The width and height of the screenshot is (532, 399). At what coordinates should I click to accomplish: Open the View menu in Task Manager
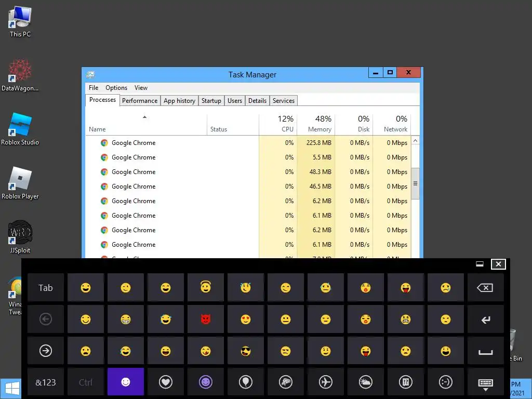(x=141, y=87)
